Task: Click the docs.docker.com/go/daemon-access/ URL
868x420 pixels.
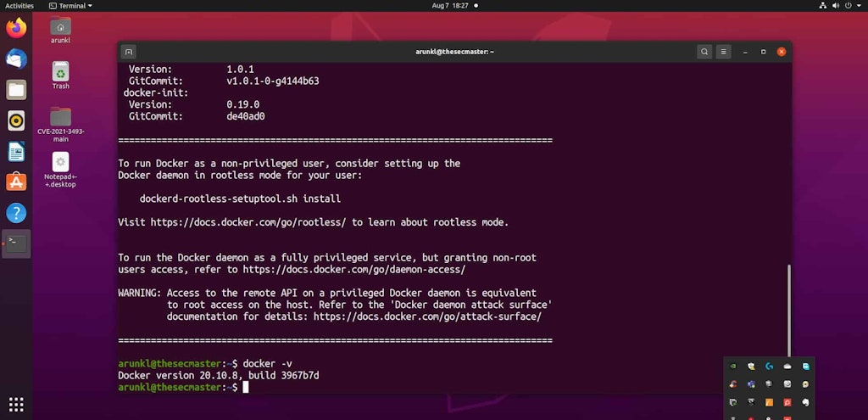Action: [354, 270]
